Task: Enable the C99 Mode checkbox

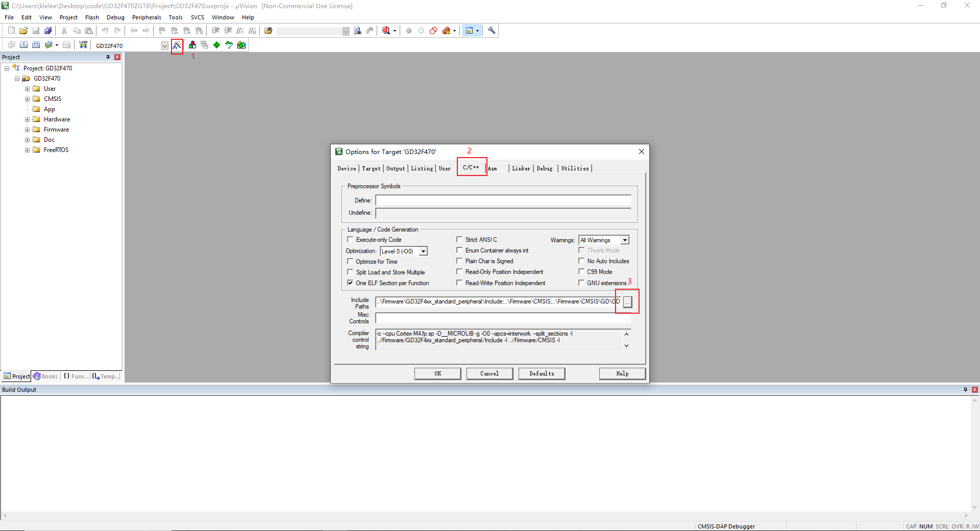Action: 581,272
